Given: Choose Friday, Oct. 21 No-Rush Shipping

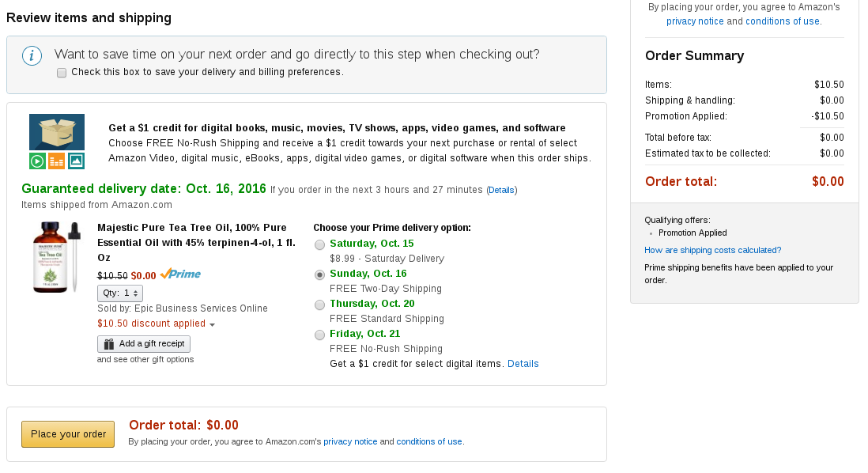Looking at the screenshot, I should [319, 335].
